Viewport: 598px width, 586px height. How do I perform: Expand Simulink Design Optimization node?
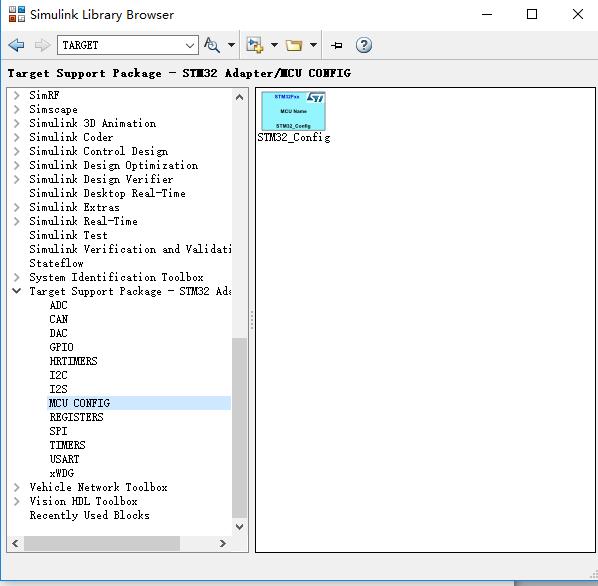pyautogui.click(x=16, y=165)
